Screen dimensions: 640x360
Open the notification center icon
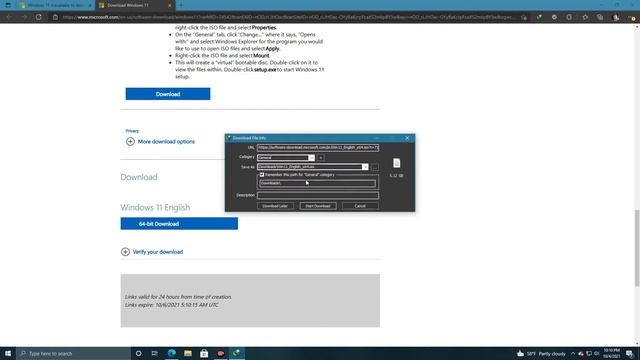click(630, 353)
